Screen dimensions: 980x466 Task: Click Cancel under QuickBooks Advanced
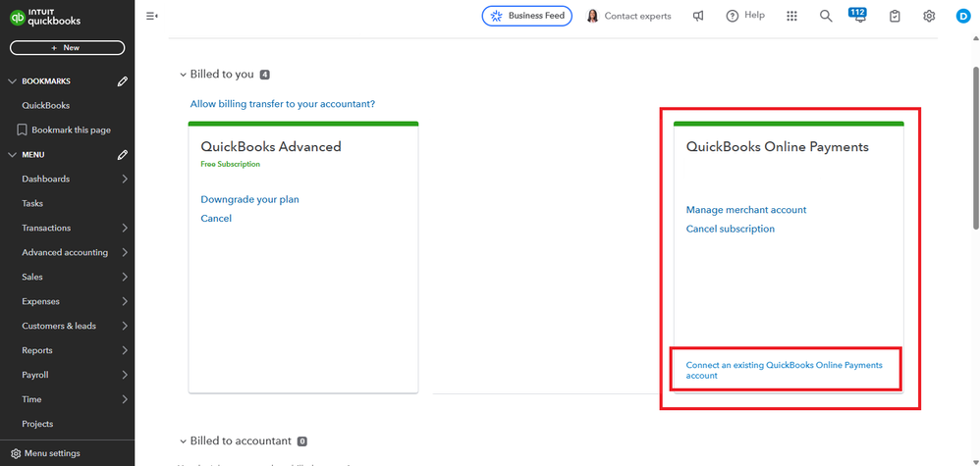216,219
